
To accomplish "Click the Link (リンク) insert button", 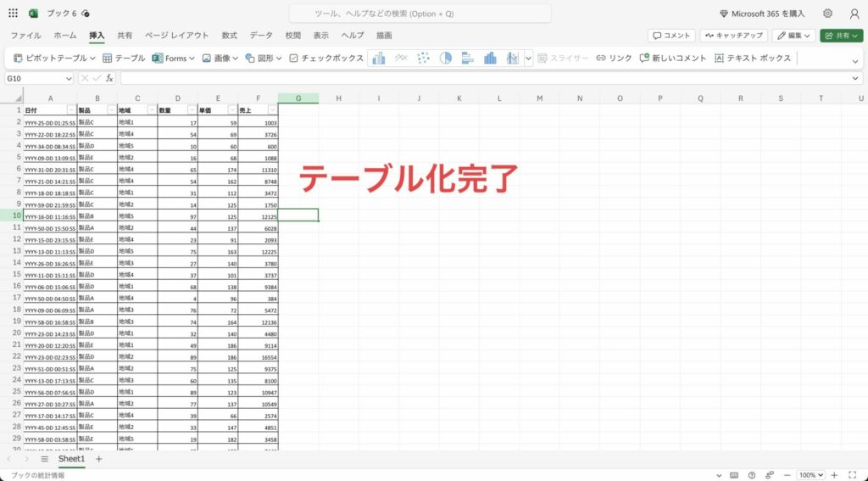I will [614, 59].
